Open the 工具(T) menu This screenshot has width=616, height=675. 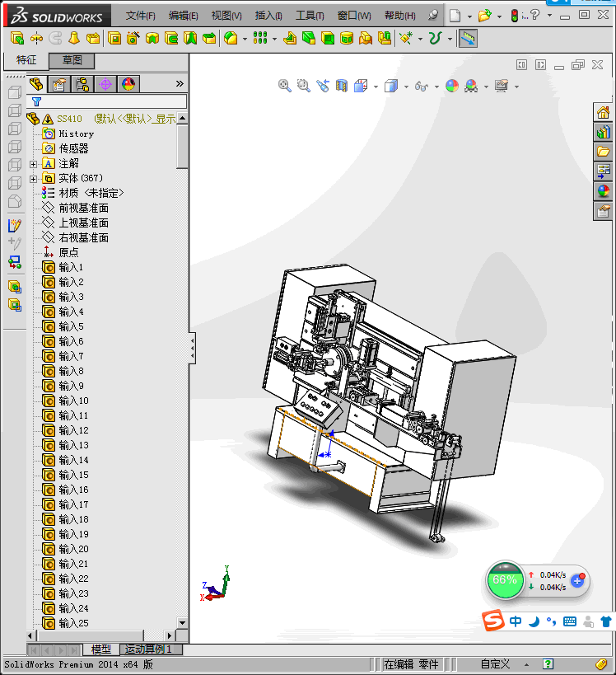click(310, 16)
